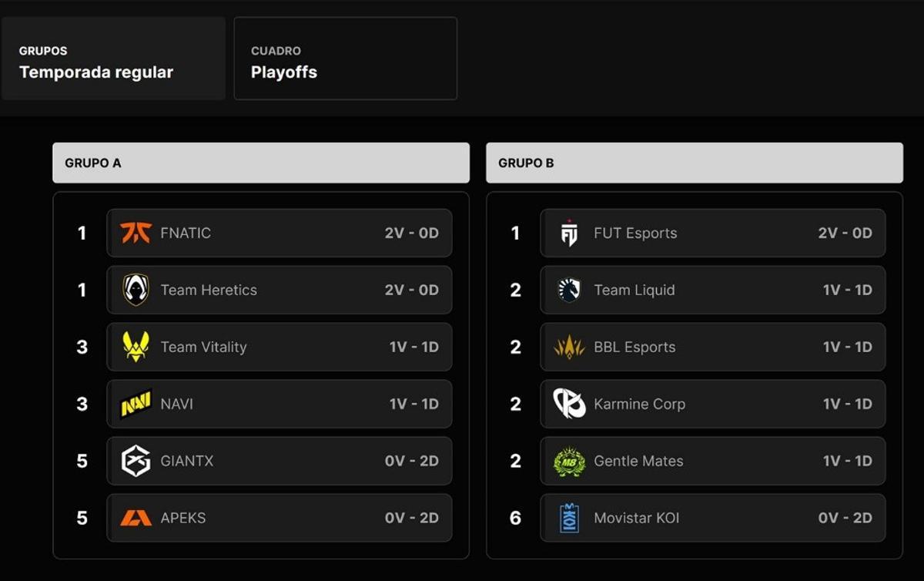Viewport: 924px width, 581px height.
Task: Select the GIANTX team logo
Action: 136,461
